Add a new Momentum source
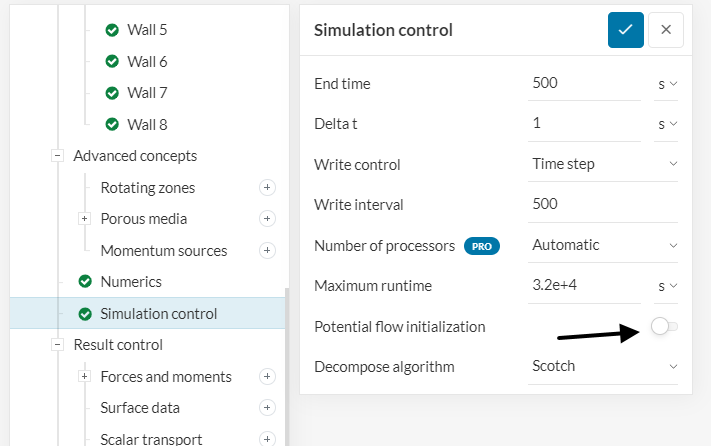Screen dimensions: 711x446 [267, 251]
